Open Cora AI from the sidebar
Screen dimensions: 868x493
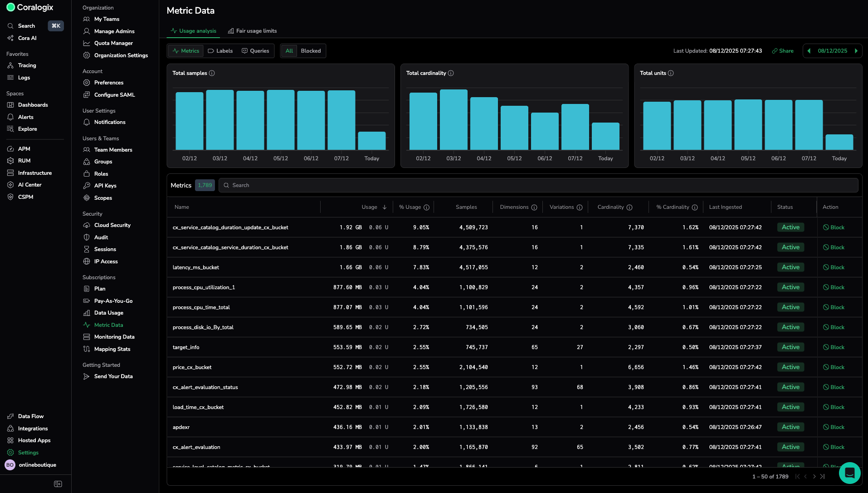point(27,38)
